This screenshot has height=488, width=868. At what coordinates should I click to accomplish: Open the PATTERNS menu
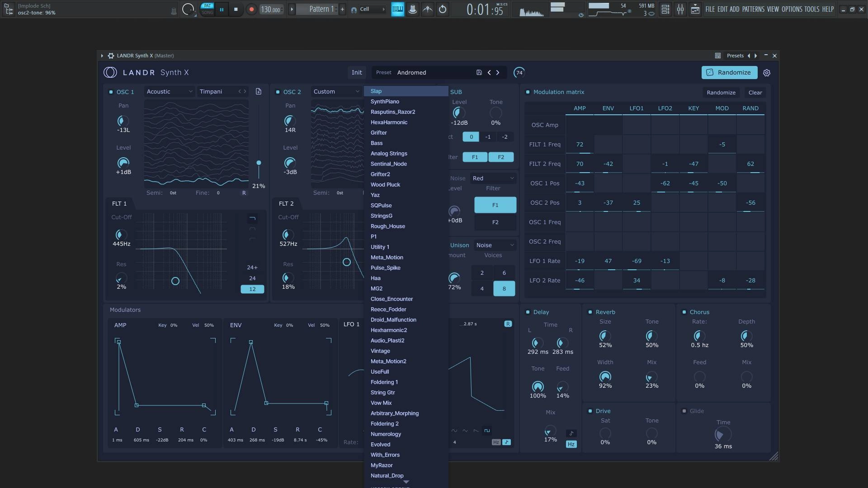click(753, 9)
